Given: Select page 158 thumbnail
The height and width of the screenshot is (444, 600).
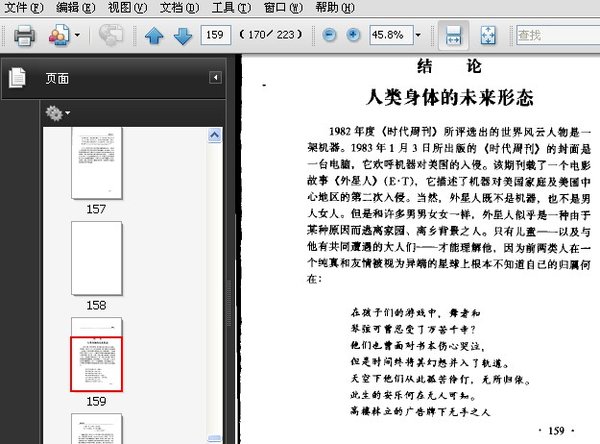Looking at the screenshot, I should (x=96, y=259).
